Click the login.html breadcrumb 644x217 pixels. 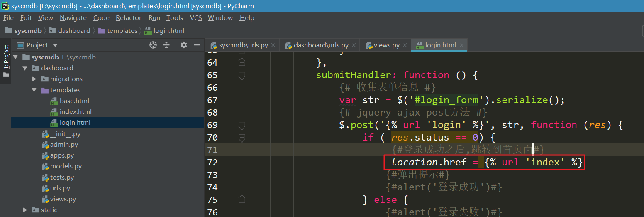(x=164, y=30)
